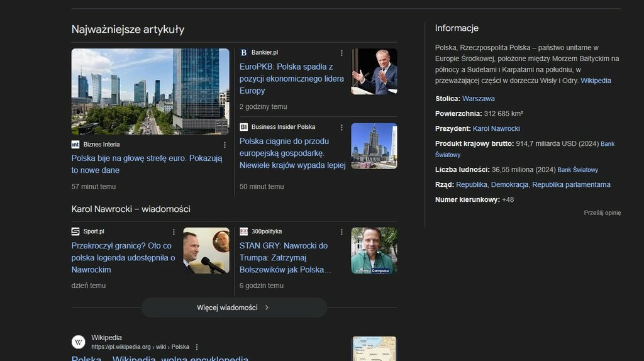Click the Wikipedia result options dots
Image resolution: width=644 pixels, height=361 pixels.
[197, 347]
